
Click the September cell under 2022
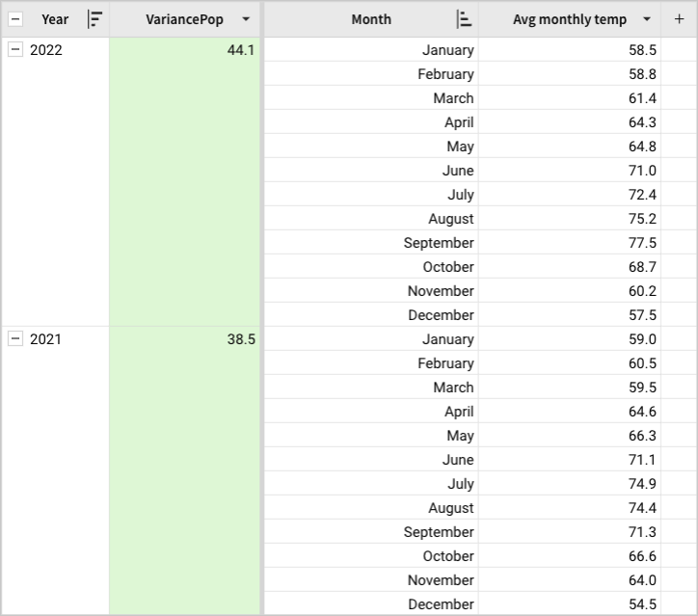click(439, 243)
